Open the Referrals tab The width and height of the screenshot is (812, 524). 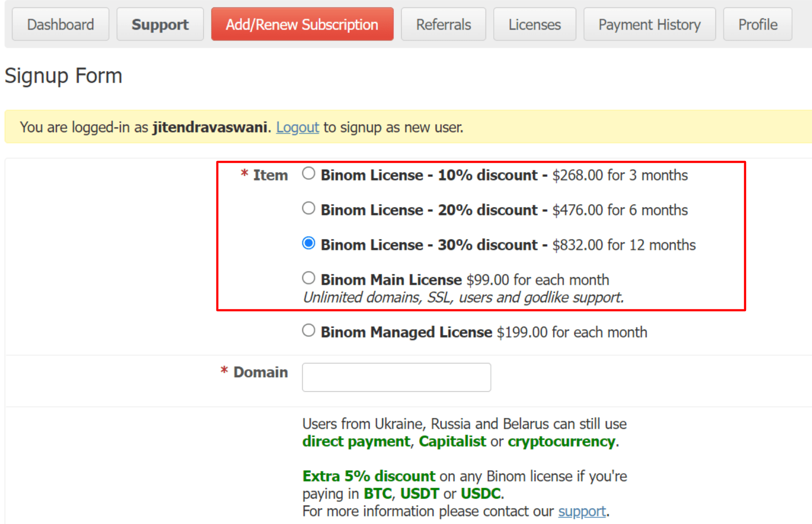(443, 24)
